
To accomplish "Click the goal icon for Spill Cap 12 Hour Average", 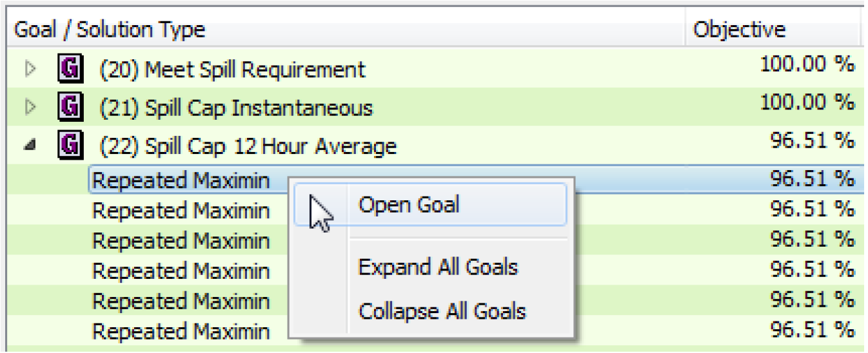I will 69,146.
